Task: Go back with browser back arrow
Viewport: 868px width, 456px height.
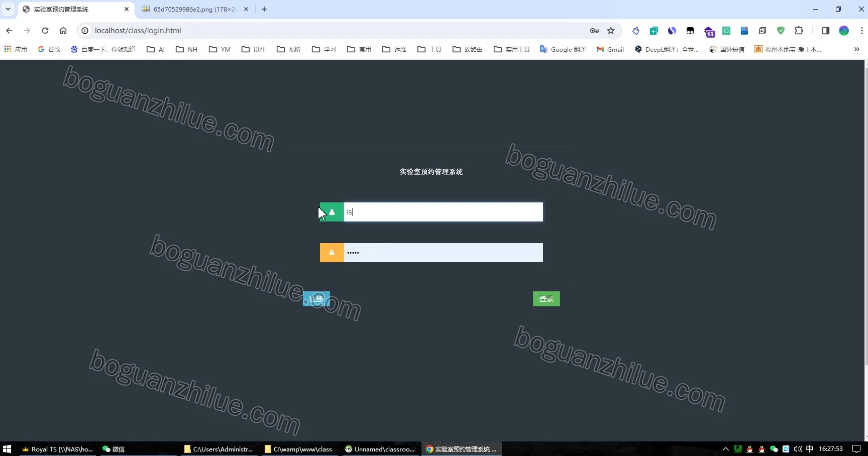Action: click(9, 31)
